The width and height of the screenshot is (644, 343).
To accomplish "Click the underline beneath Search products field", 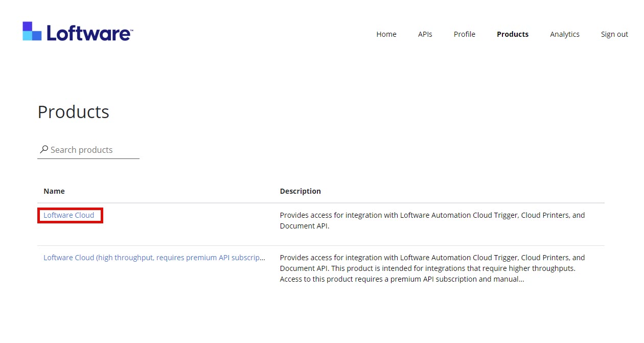I will tap(88, 158).
